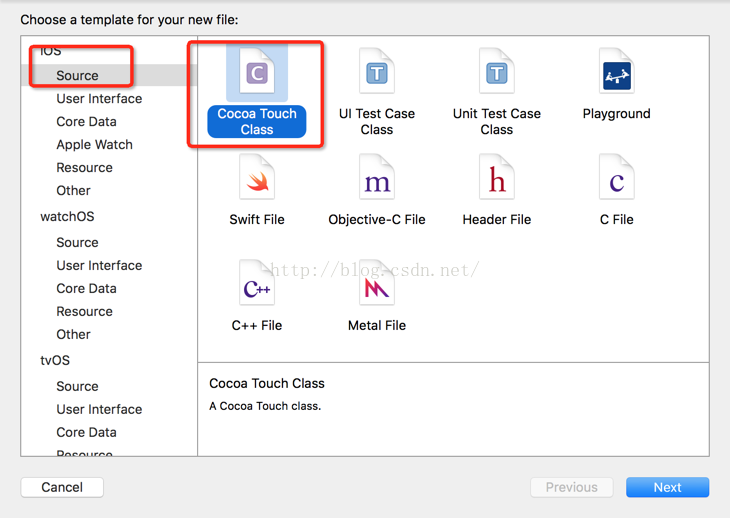Choose Resource under iOS
This screenshot has width=730, height=518.
84,168
